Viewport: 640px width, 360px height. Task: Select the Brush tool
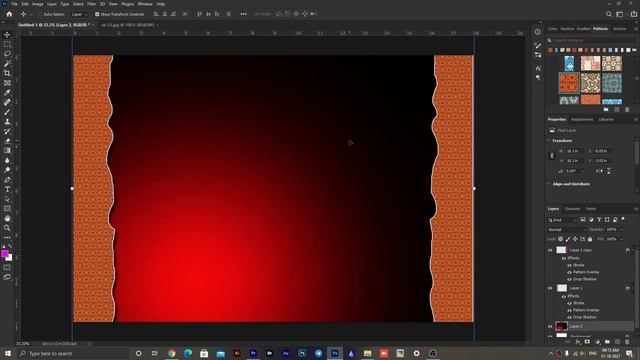coord(7,112)
